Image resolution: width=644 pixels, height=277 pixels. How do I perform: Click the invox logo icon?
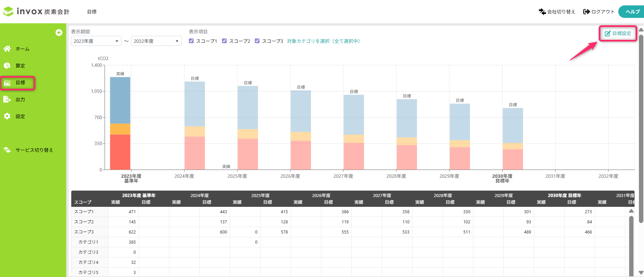click(x=8, y=11)
